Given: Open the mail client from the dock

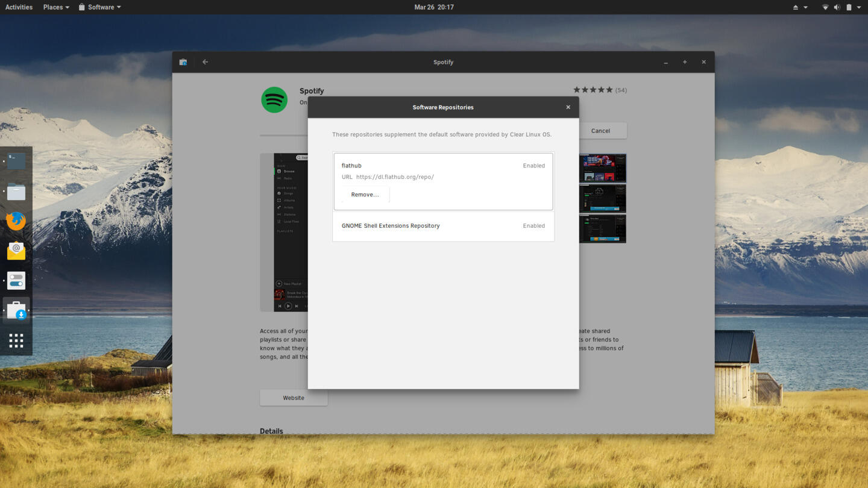Looking at the screenshot, I should tap(16, 251).
